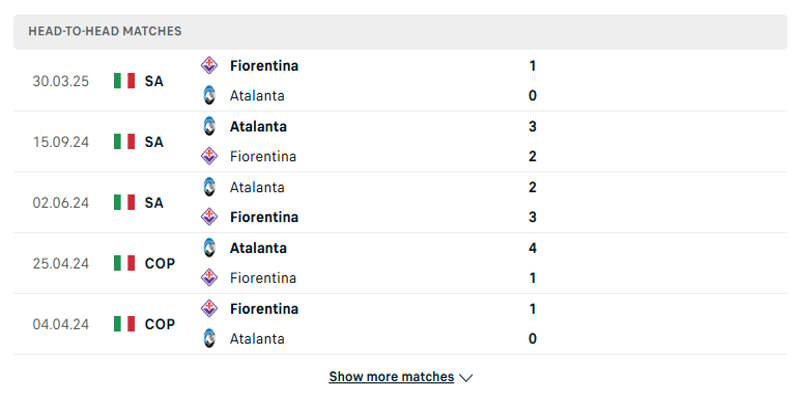Click Italy flag beside 02.06.24 match
Image resolution: width=800 pixels, height=400 pixels.
pyautogui.click(x=124, y=202)
